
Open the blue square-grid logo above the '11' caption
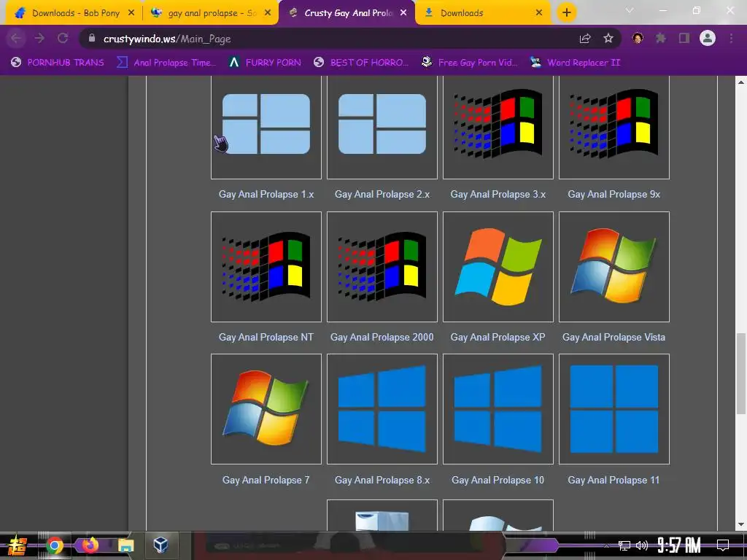614,408
